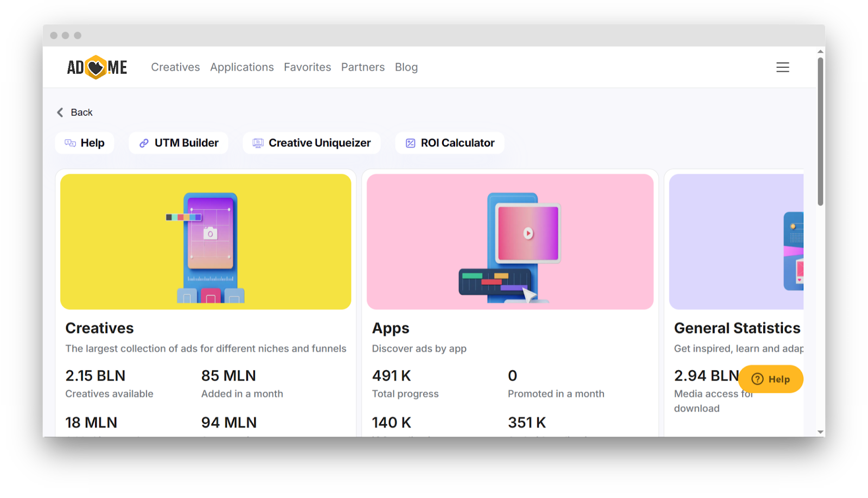The image size is (868, 498).
Task: Click the AD ME heart logo
Action: tap(95, 67)
